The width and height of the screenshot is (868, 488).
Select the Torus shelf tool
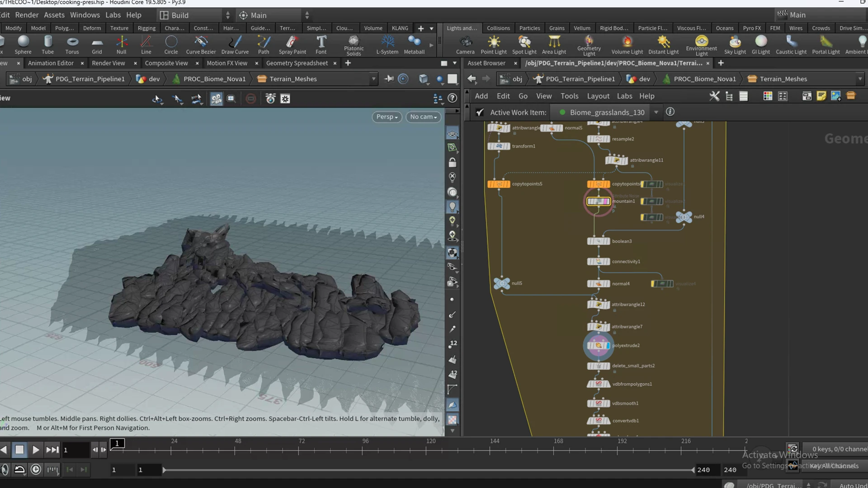[72, 45]
